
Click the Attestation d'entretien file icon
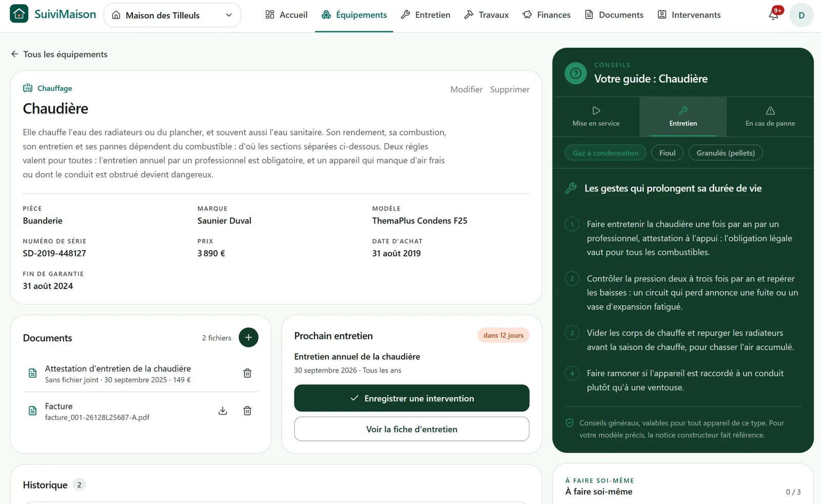(32, 373)
